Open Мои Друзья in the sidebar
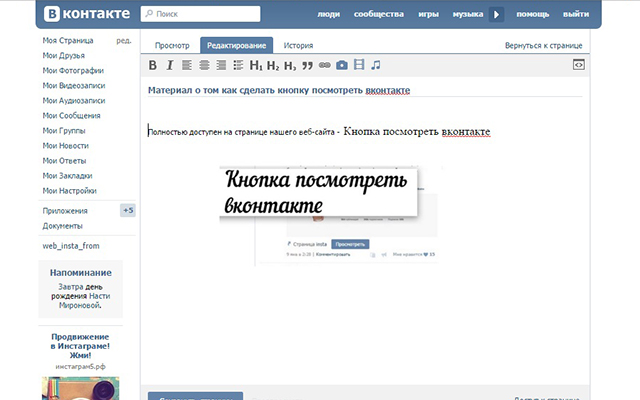 pyautogui.click(x=64, y=56)
